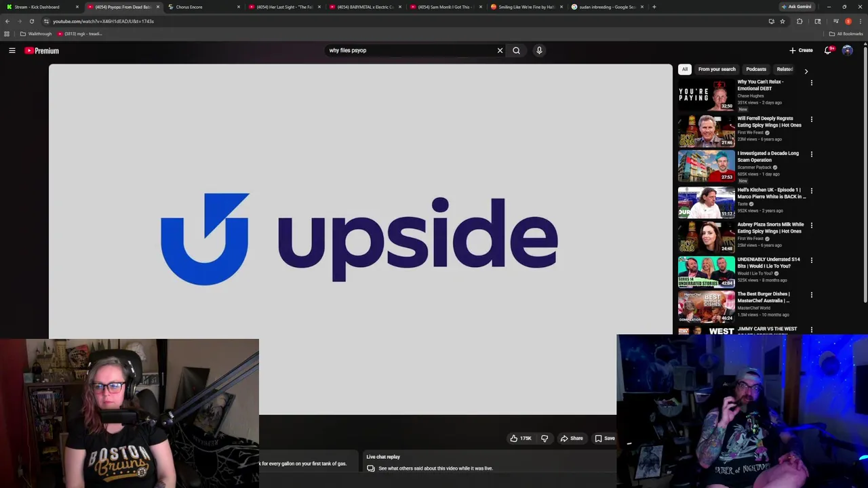Open Chrome apps grid in bookmarks bar

point(7,34)
